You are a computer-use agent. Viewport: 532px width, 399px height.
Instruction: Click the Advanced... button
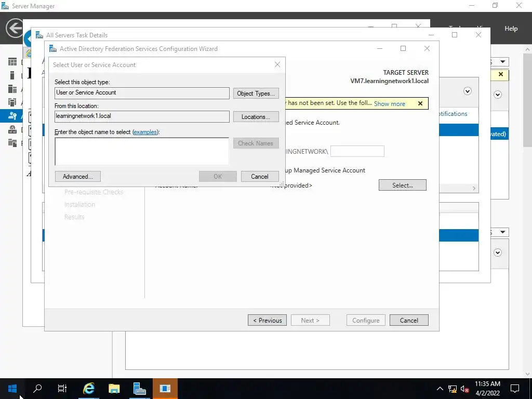[x=78, y=177]
